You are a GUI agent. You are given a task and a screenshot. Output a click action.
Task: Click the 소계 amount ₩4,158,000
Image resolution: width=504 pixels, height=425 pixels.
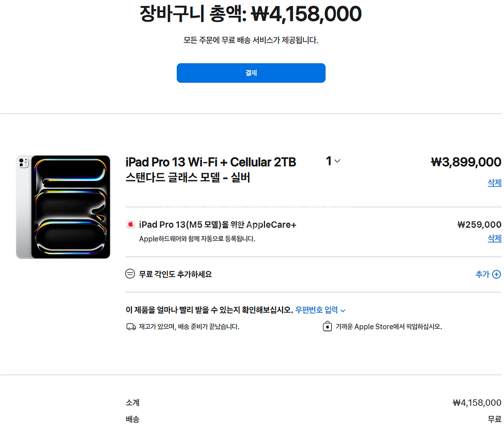click(x=477, y=403)
